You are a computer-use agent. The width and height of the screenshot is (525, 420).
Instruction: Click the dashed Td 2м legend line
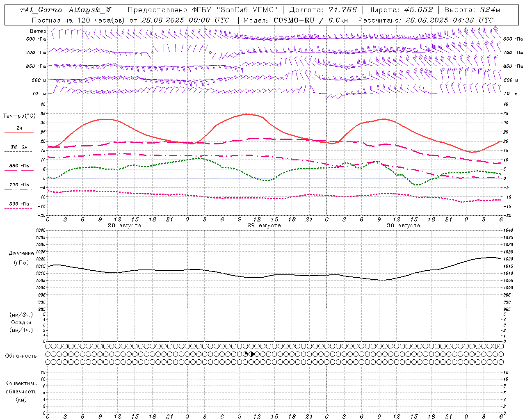[18, 151]
